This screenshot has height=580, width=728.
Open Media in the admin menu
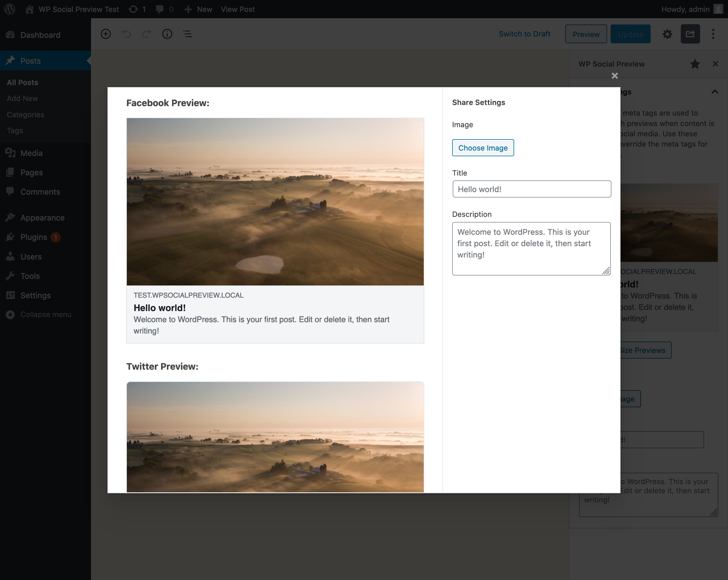[x=45, y=153]
